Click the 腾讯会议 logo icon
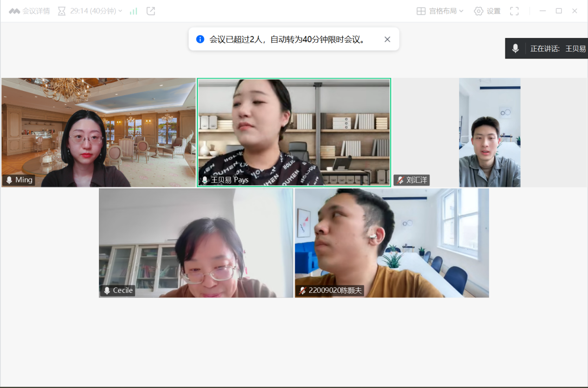This screenshot has width=588, height=388. [x=14, y=11]
